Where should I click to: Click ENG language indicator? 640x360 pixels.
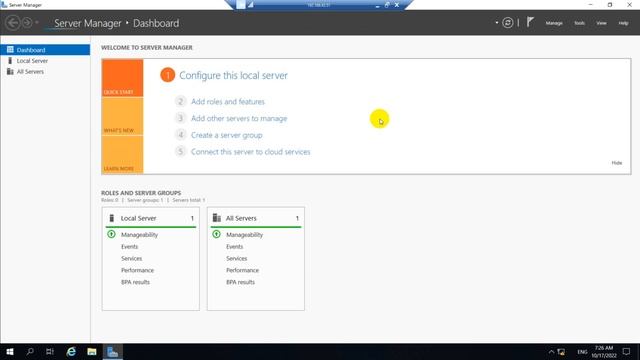coord(582,352)
